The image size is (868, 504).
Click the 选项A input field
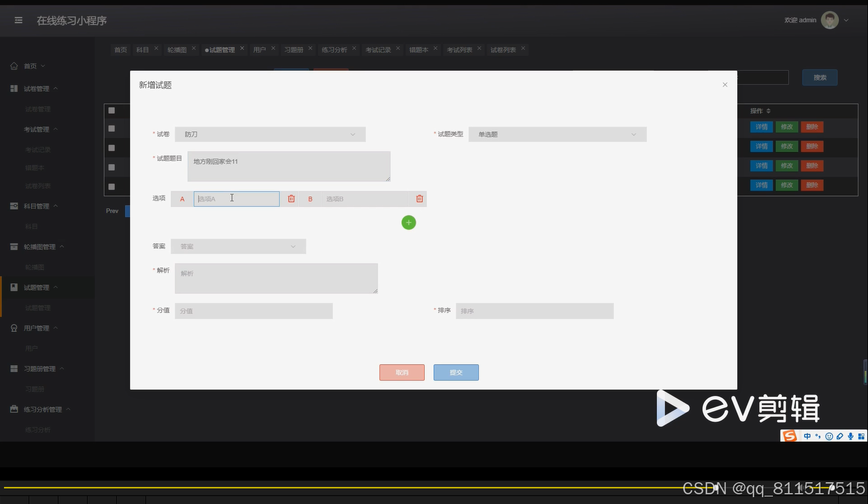click(236, 199)
